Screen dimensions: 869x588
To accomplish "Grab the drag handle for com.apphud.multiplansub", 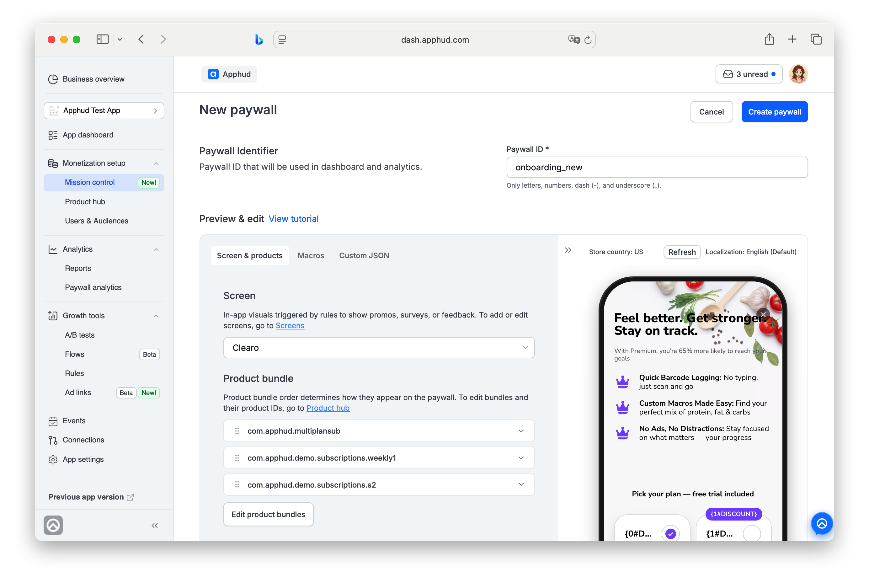I will click(237, 431).
